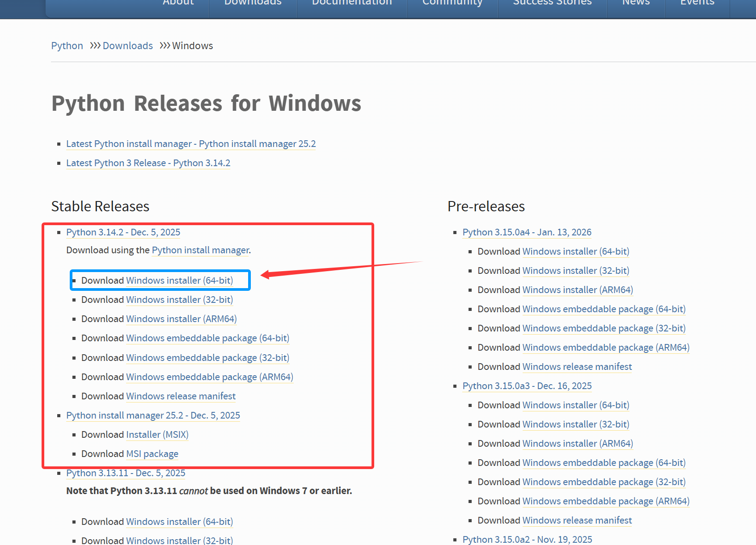Open Python 3.14.2 - Dec. 5, 2025 release

(123, 232)
